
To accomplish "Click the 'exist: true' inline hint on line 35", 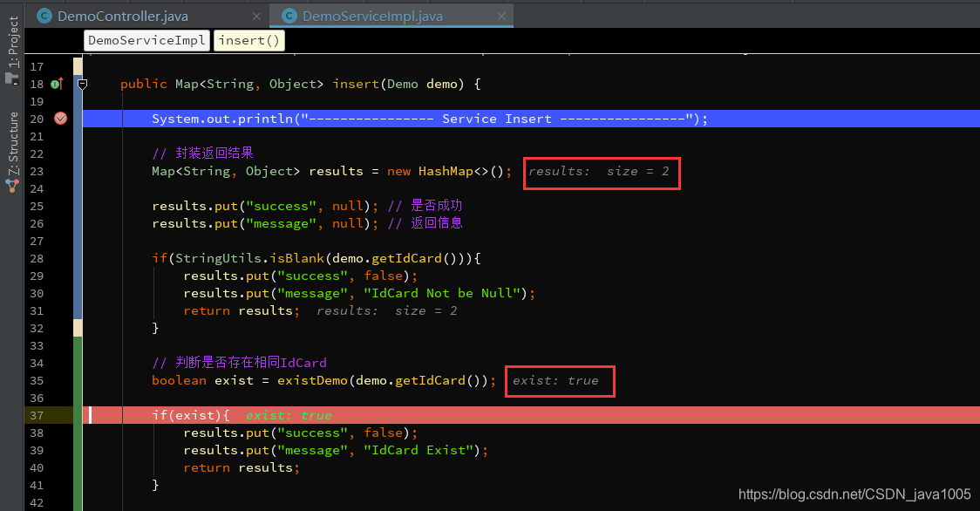I will point(555,381).
